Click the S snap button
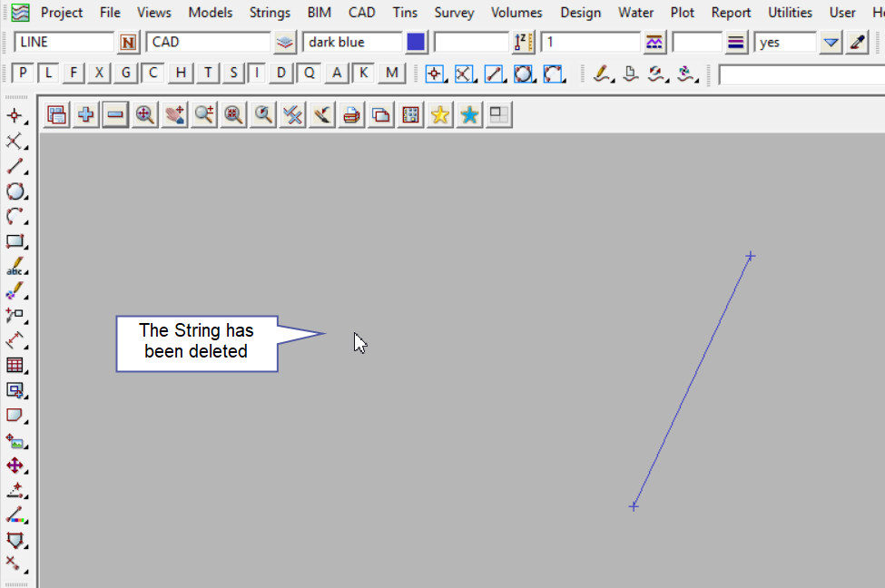Viewport: 885px width, 588px height. [233, 73]
